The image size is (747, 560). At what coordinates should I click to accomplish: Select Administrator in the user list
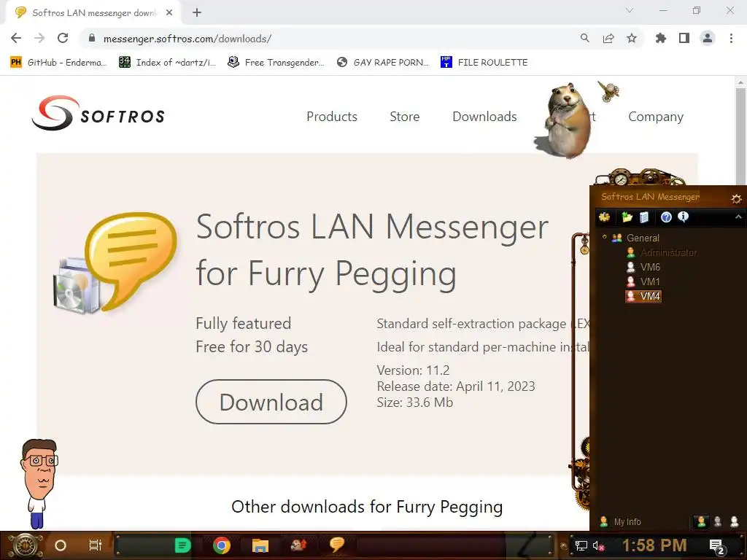coord(668,252)
